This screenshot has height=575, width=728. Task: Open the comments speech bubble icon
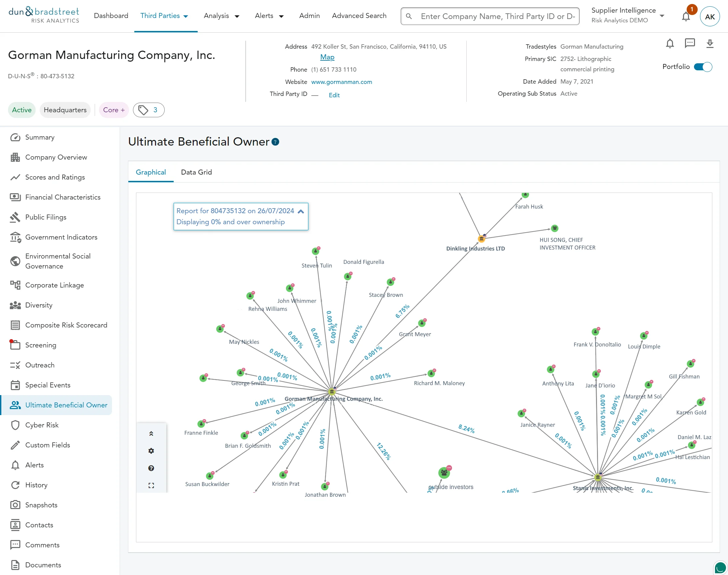[690, 43]
